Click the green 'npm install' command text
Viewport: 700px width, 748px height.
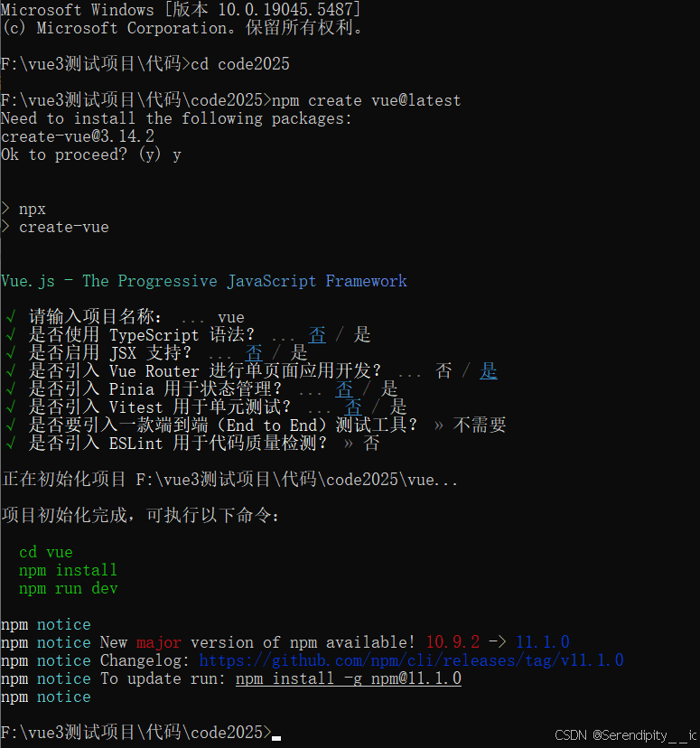click(x=68, y=570)
